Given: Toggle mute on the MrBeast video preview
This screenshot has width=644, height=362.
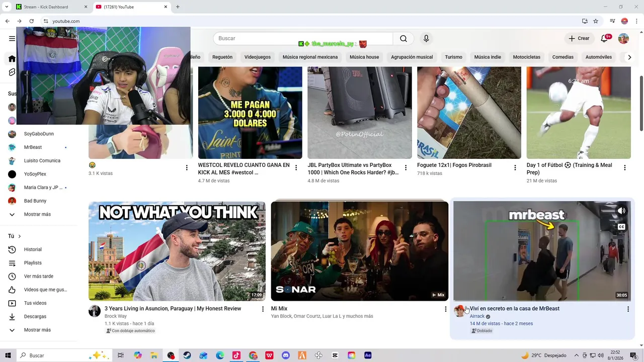Looking at the screenshot, I should 622,211.
